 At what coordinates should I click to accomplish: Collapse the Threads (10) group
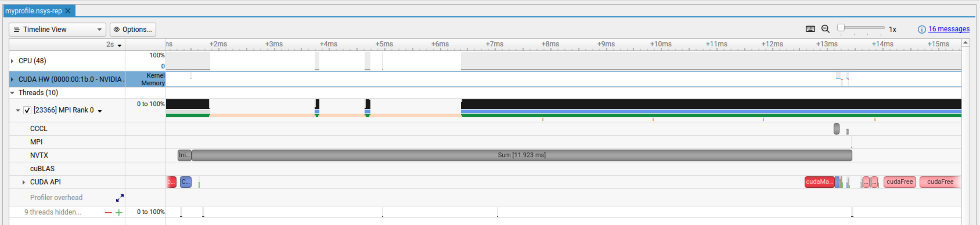pos(12,93)
